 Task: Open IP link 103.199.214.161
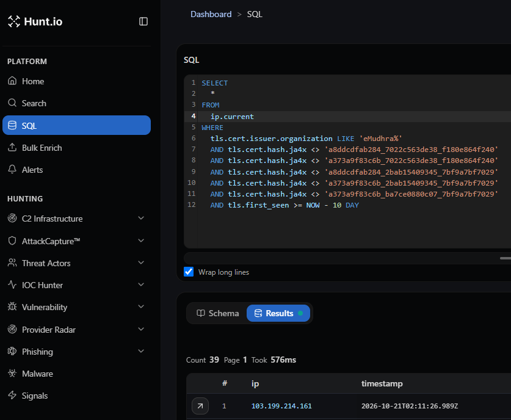pyautogui.click(x=281, y=406)
